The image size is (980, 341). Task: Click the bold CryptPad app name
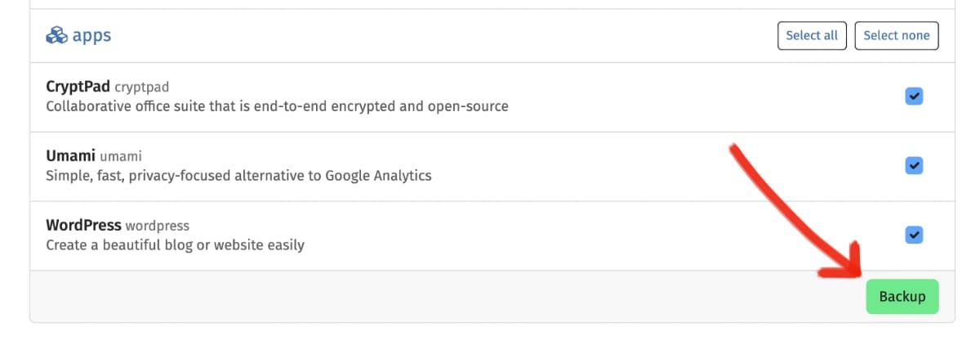[x=78, y=87]
